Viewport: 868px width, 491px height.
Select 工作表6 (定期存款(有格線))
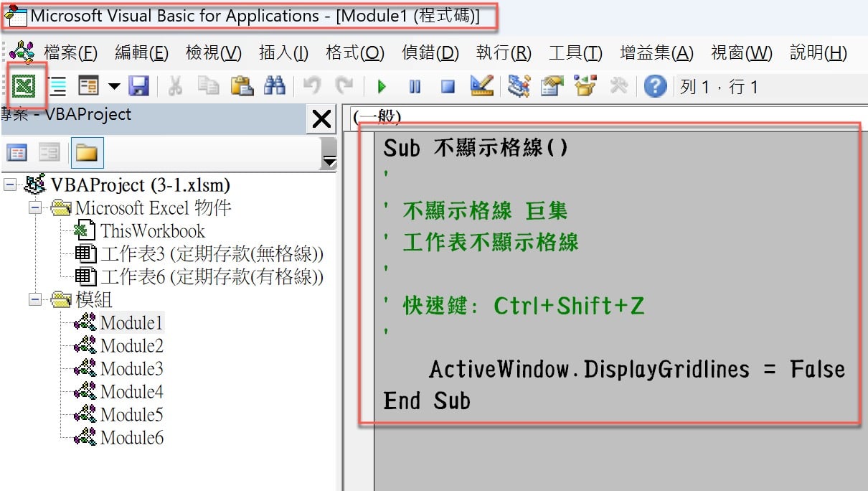click(x=212, y=277)
